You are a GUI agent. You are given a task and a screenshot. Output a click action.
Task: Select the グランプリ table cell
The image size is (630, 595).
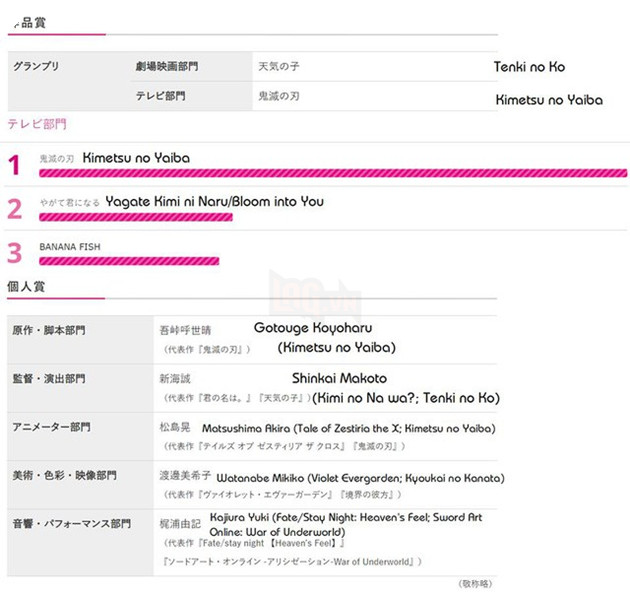pos(37,66)
